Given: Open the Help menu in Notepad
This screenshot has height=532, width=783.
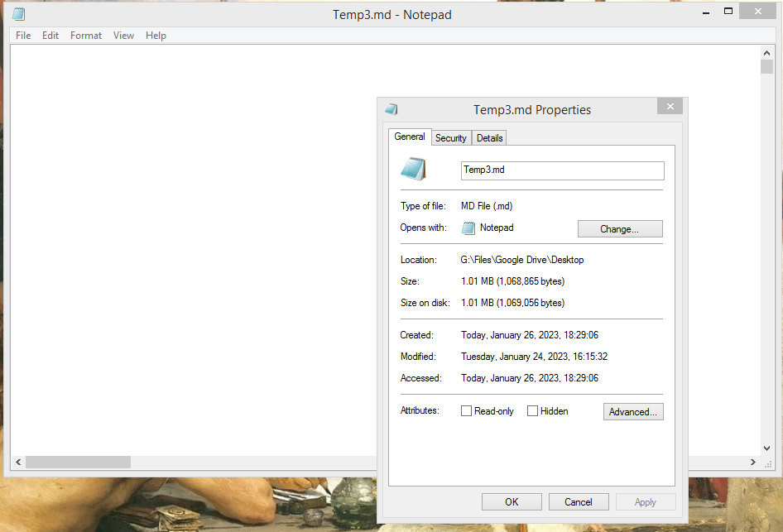Looking at the screenshot, I should click(x=156, y=36).
